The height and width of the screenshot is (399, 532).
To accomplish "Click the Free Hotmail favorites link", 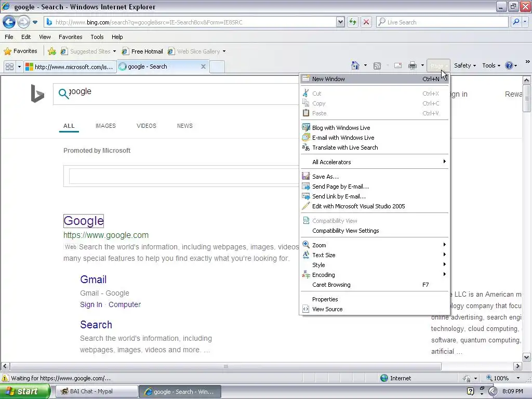I will (142, 51).
